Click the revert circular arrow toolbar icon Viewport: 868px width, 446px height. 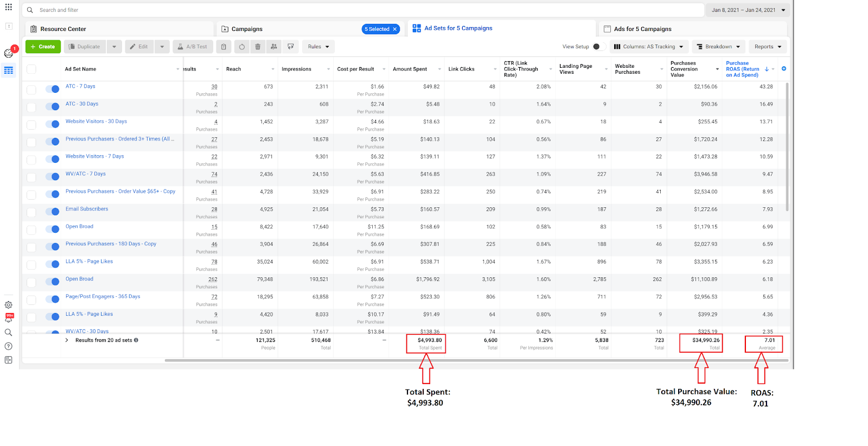click(x=242, y=47)
